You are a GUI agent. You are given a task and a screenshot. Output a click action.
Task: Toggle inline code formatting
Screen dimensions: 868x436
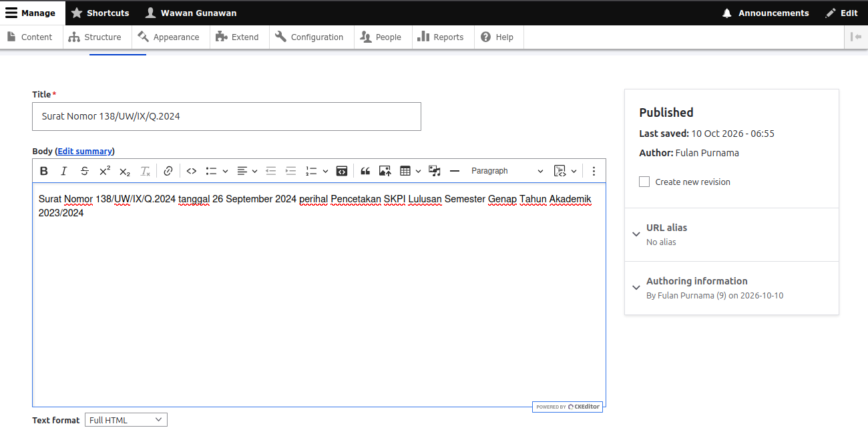tap(192, 171)
